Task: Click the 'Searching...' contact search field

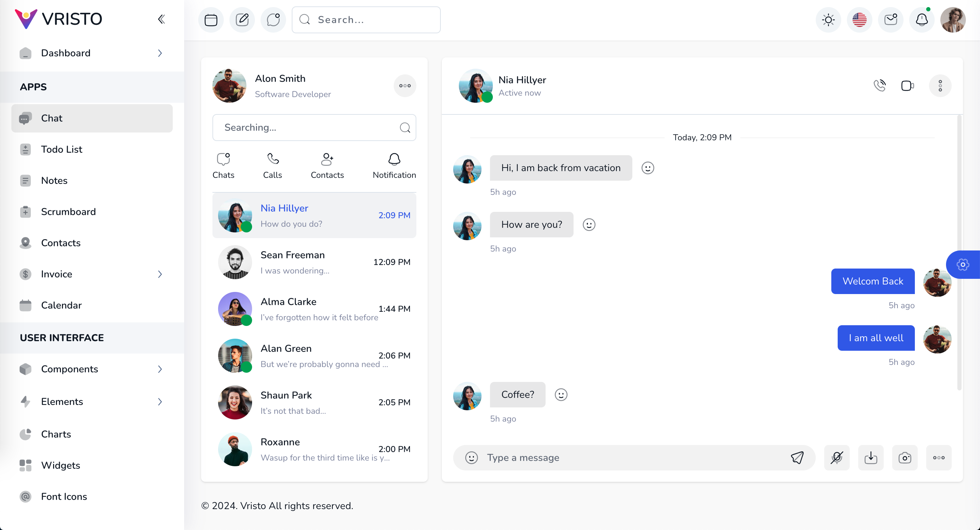Action: (308, 127)
